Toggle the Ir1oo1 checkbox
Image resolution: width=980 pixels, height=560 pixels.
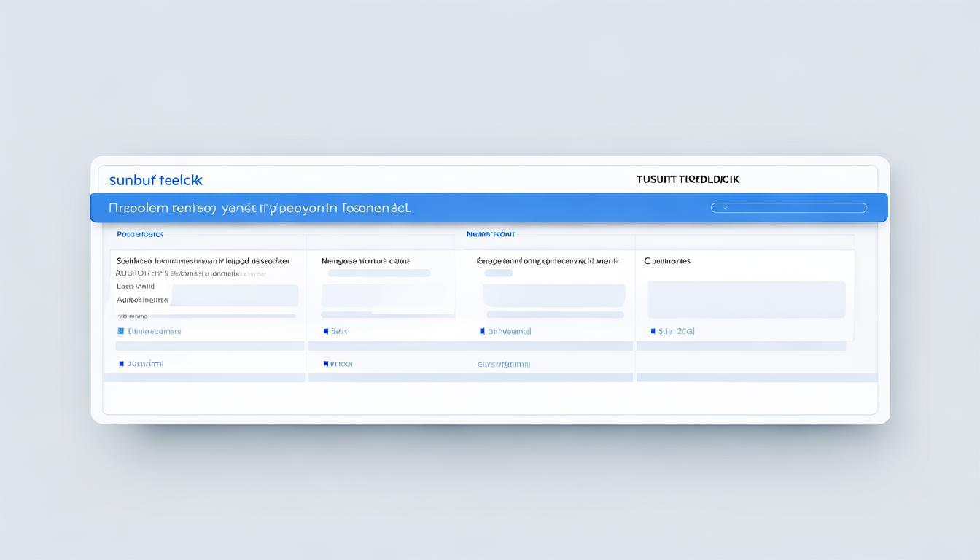pos(326,363)
